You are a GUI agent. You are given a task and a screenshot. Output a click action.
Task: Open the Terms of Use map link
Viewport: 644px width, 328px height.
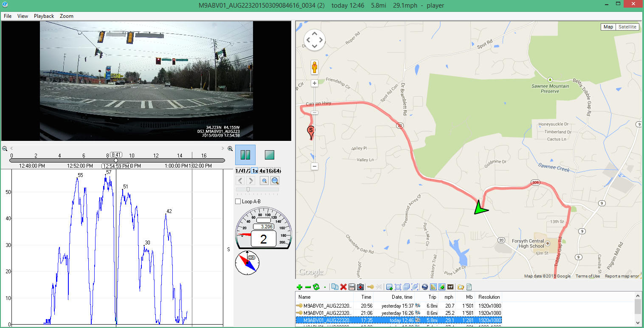[588, 276]
